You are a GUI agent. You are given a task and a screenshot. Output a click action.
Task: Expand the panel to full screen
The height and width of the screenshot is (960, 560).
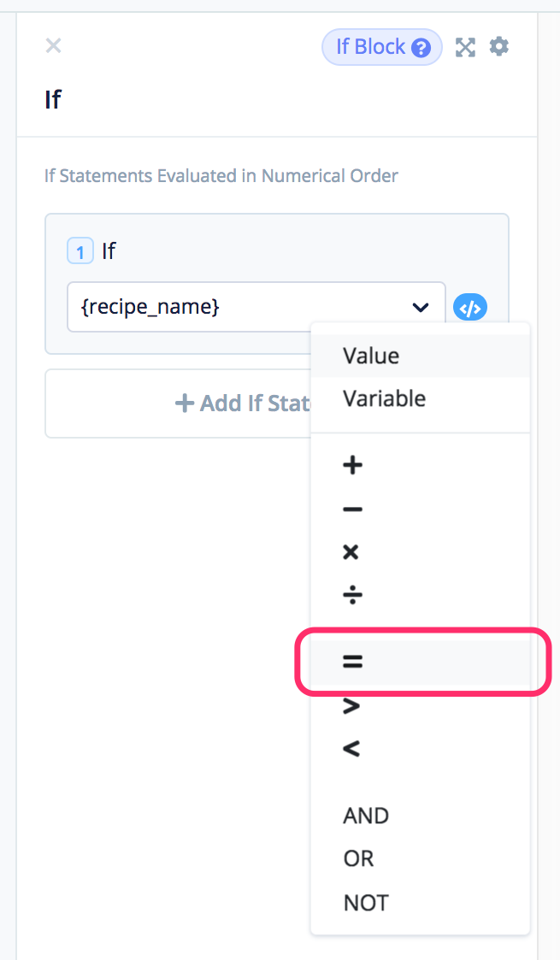(x=465, y=47)
